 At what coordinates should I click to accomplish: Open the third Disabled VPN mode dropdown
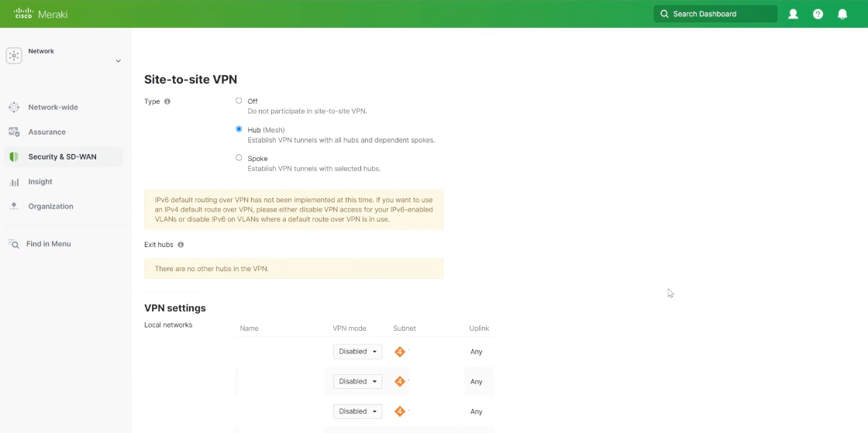click(357, 411)
